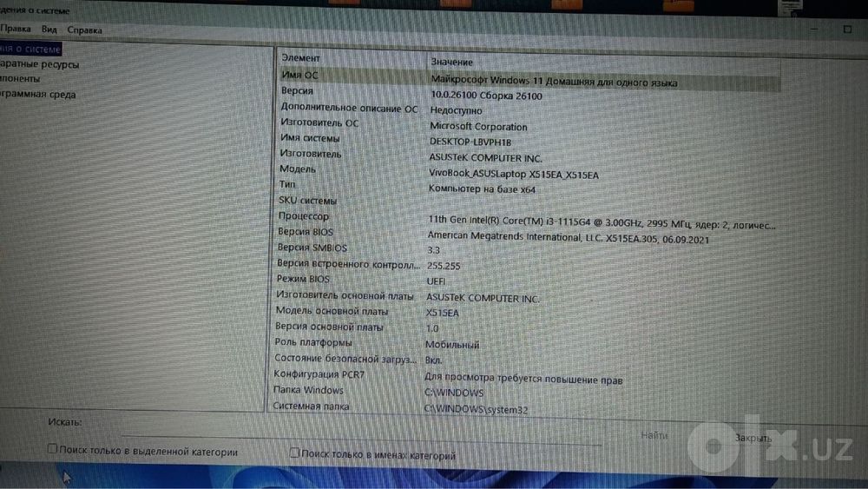This screenshot has height=489, width=868.
Task: Select the Системная папка row label
Action: click(x=311, y=406)
